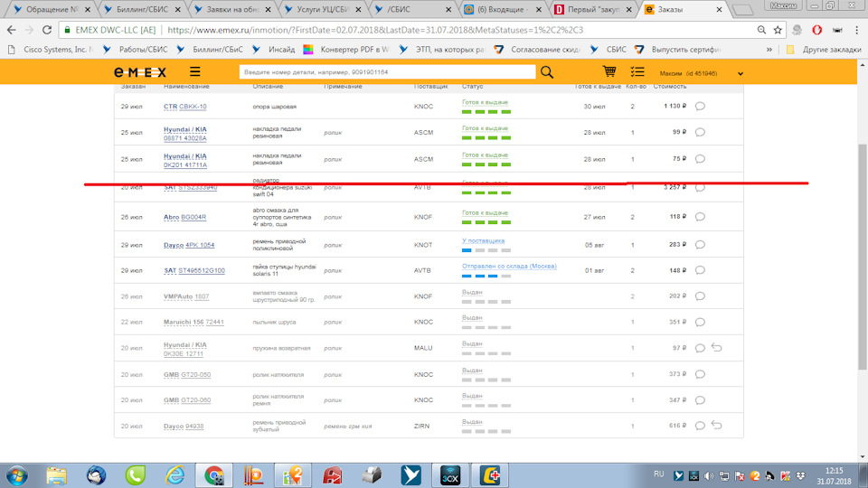Screen dimensions: 868x488
Task: Reload the page with refresh icon
Action: 47,30
